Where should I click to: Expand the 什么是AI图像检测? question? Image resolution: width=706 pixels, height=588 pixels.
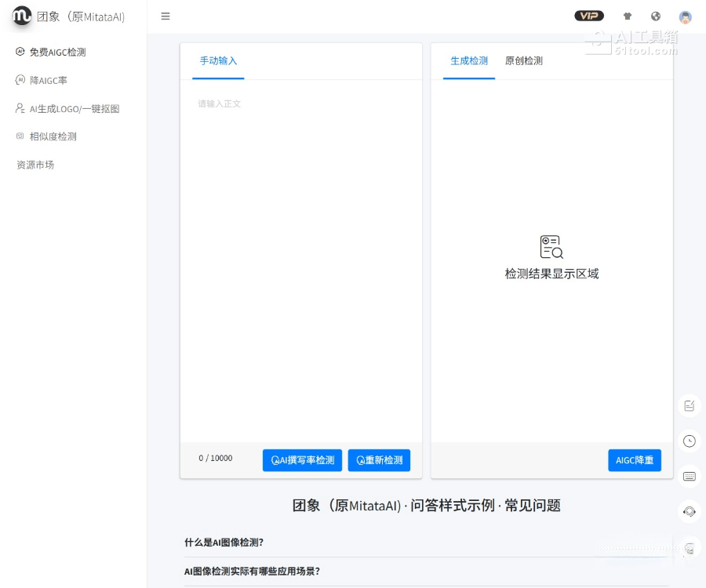point(224,543)
